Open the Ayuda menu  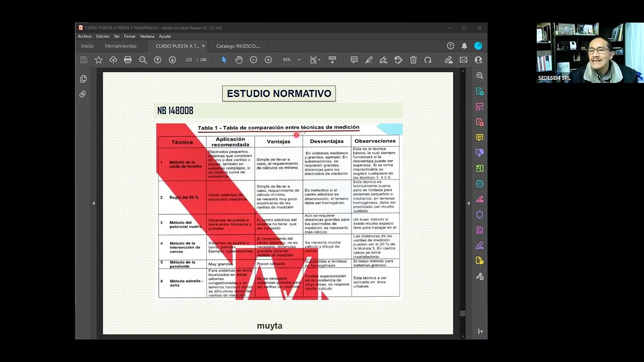click(x=165, y=36)
